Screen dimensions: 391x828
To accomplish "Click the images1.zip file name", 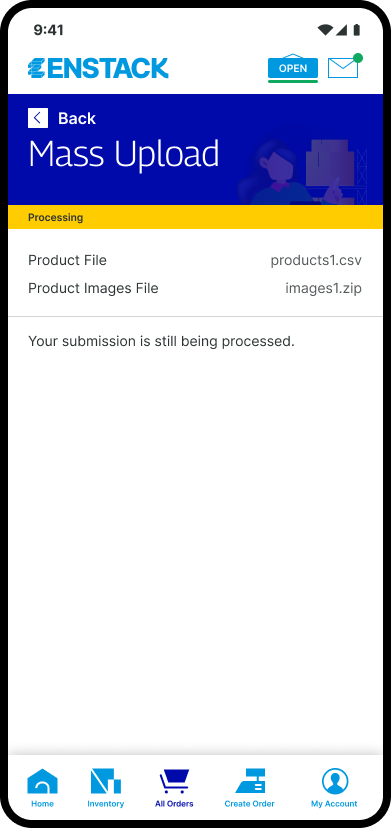I will 323,288.
